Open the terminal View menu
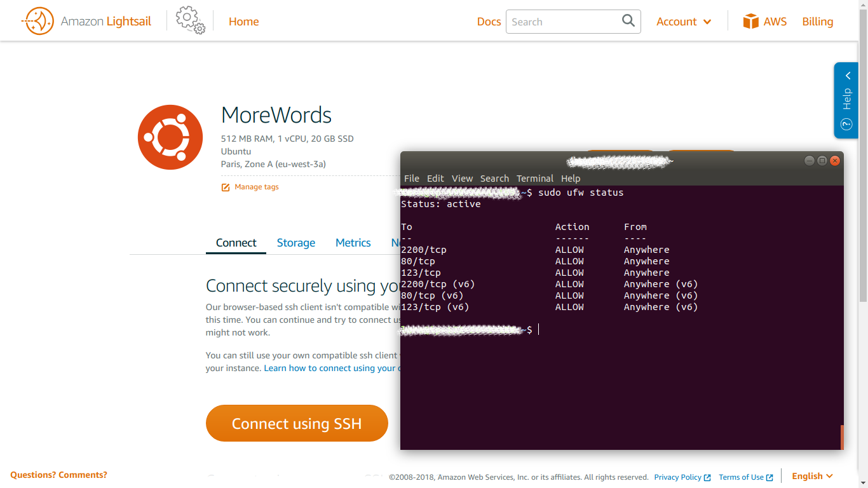This screenshot has height=488, width=868. 462,179
